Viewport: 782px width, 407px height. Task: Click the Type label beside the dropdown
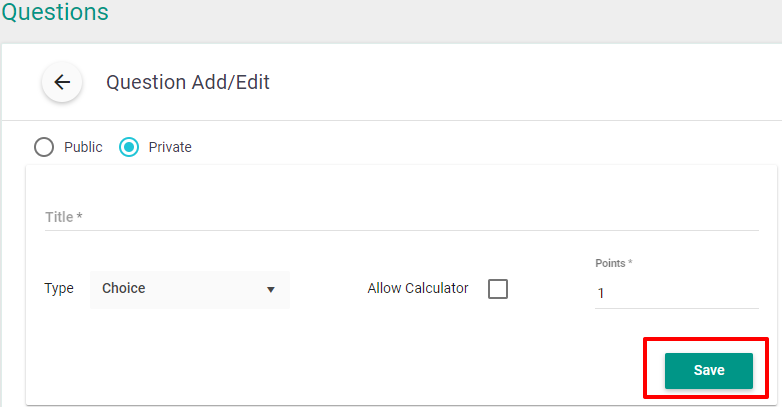59,289
